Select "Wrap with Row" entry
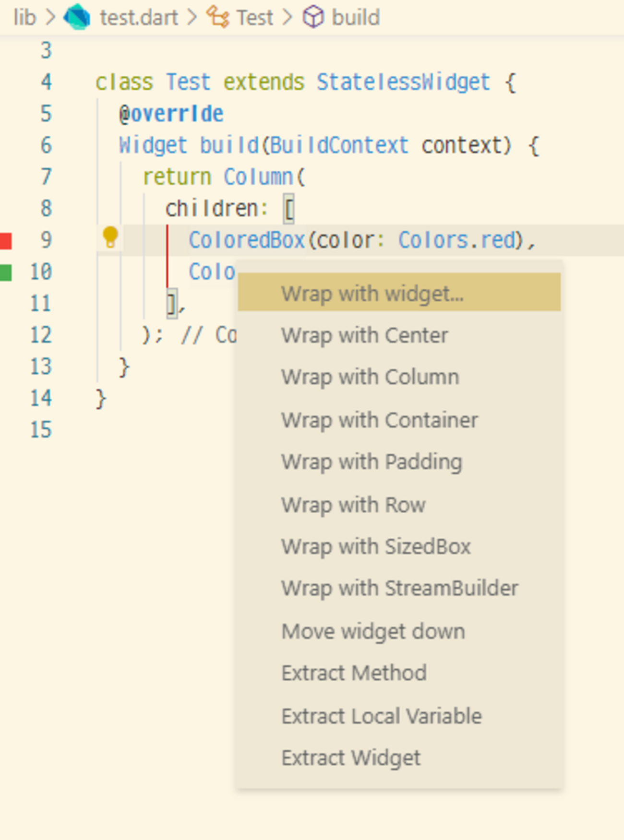The height and width of the screenshot is (840, 624). click(353, 505)
